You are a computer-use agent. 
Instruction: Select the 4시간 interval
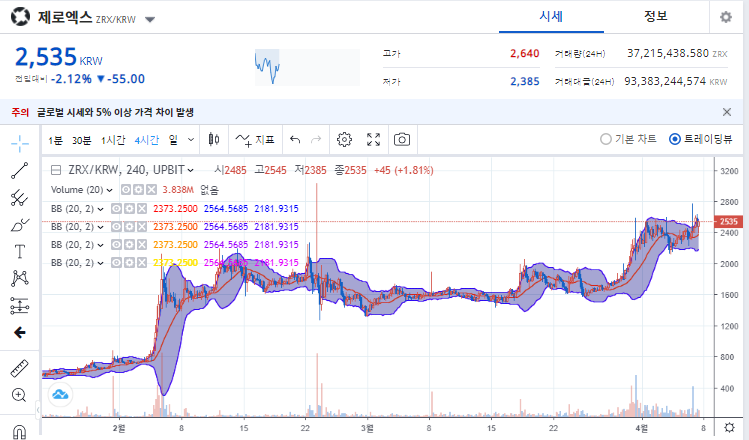147,140
